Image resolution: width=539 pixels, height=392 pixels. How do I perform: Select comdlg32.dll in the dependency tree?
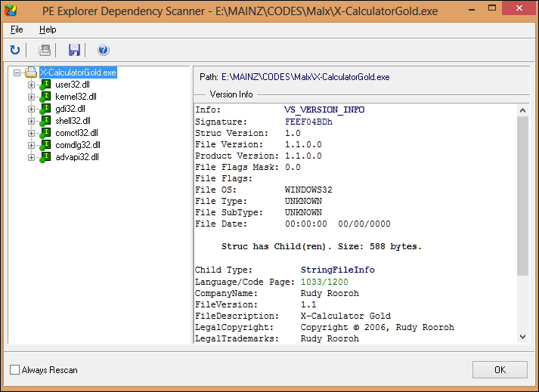[78, 145]
